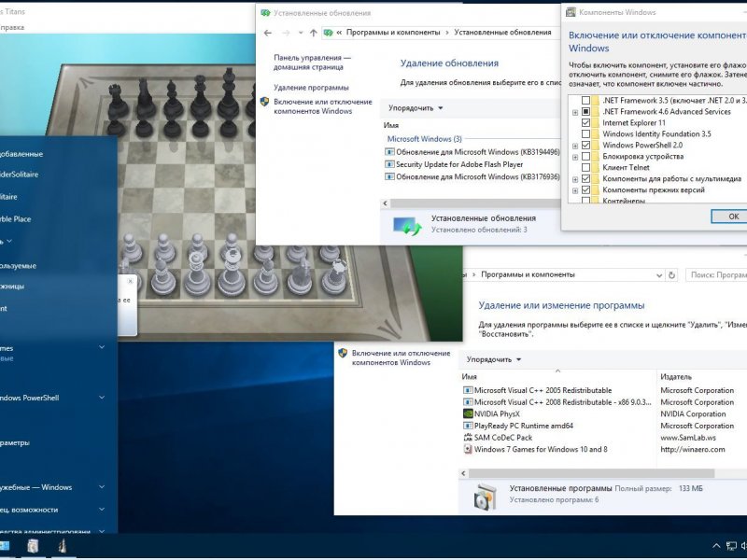This screenshot has height=560, width=747.
Task: Click the Installed Updates title bar icon
Action: [265, 13]
